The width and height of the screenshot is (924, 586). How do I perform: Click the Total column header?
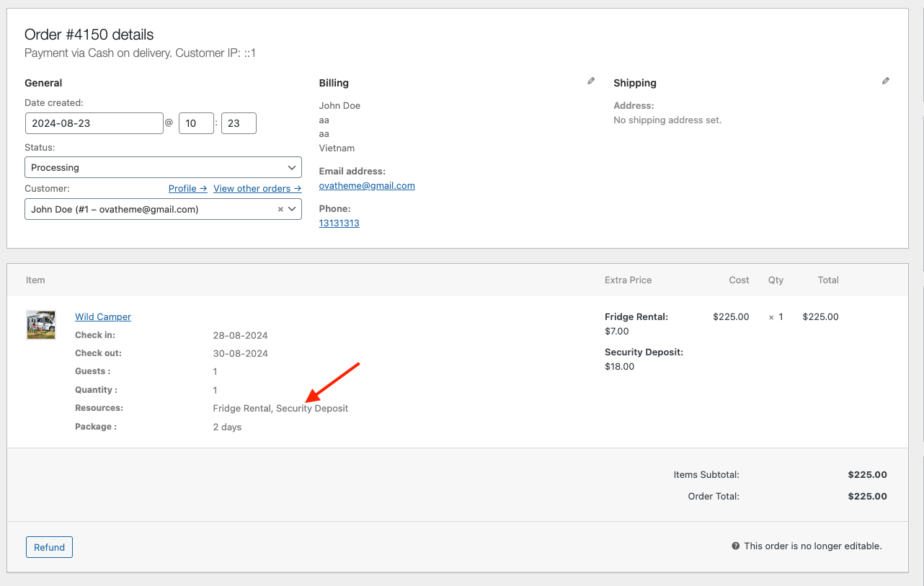[x=828, y=280]
